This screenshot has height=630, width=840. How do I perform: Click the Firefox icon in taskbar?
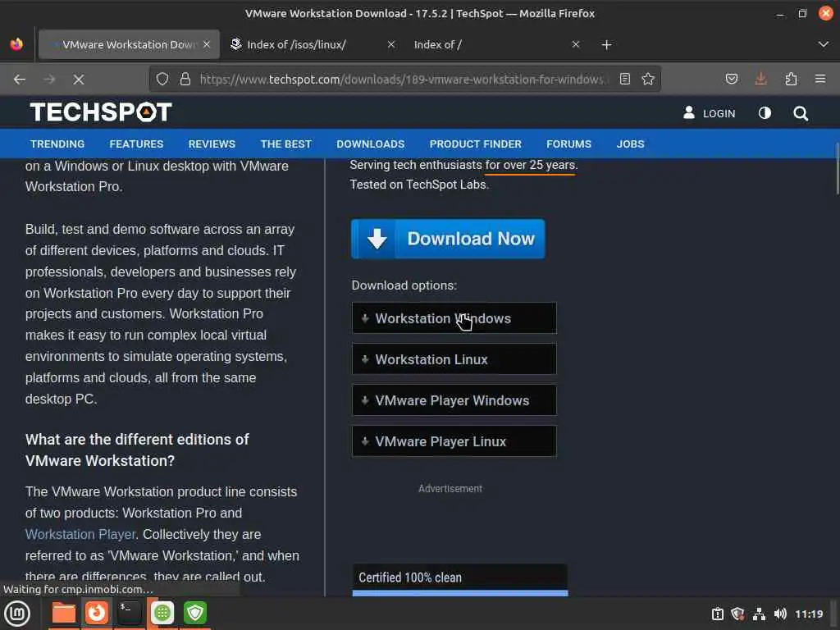point(97,613)
